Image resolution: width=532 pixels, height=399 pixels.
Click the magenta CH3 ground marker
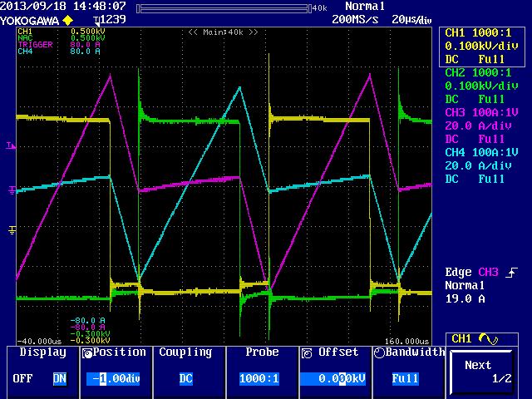click(12, 190)
